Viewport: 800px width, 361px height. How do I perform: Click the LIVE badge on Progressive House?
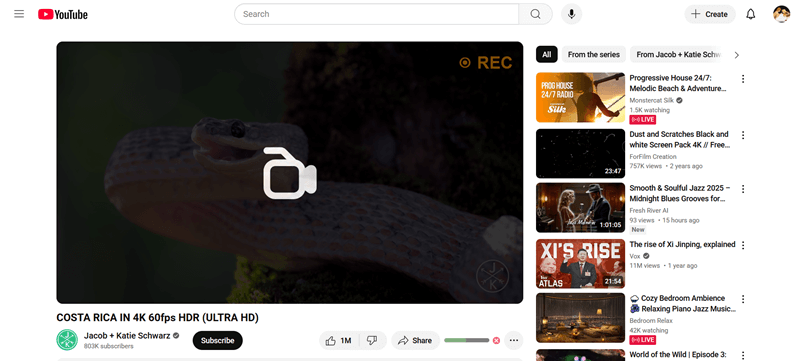coord(642,119)
